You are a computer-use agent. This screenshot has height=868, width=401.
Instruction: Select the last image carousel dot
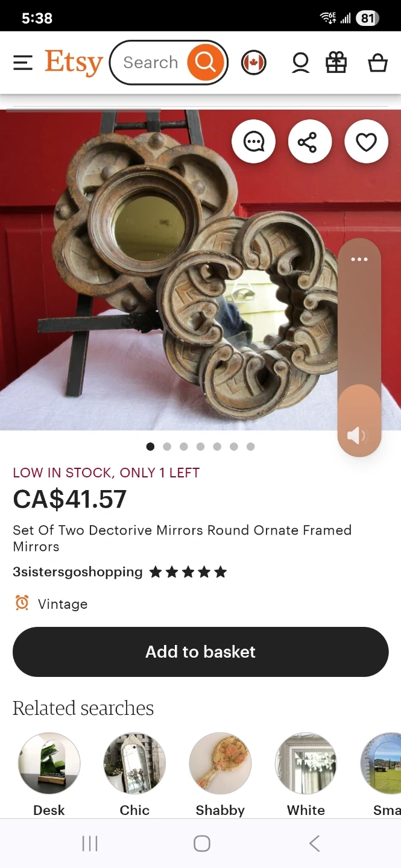(x=250, y=447)
